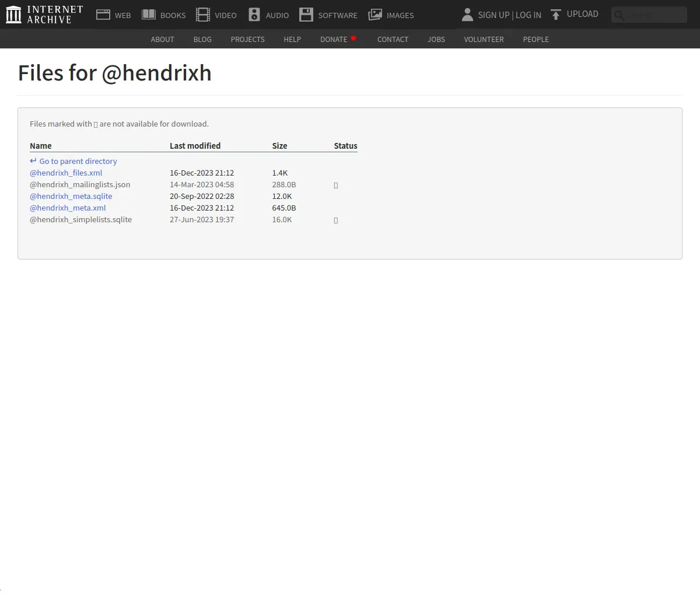700x595 pixels.
Task: Download @hendrixh_meta.sqlite
Action: [x=71, y=196]
